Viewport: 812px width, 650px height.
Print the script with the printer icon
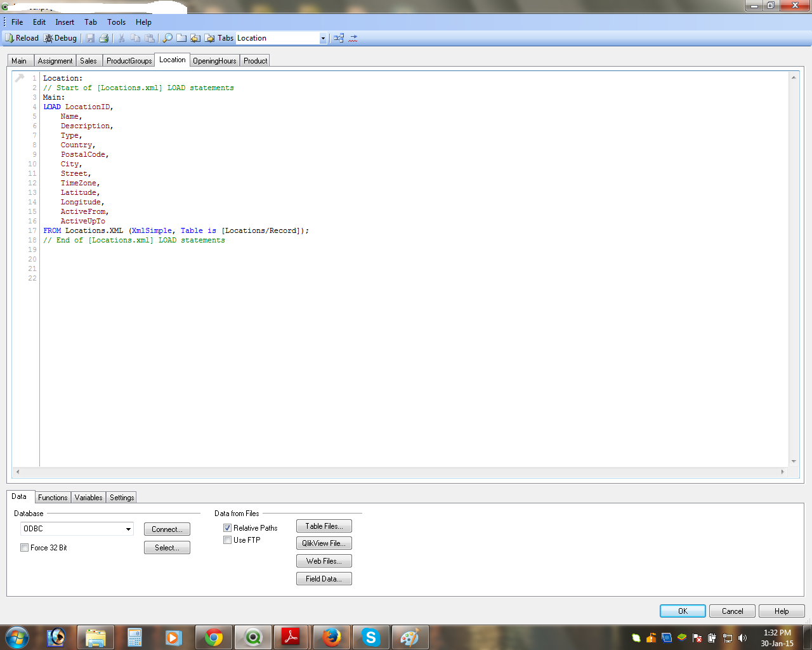tap(104, 38)
